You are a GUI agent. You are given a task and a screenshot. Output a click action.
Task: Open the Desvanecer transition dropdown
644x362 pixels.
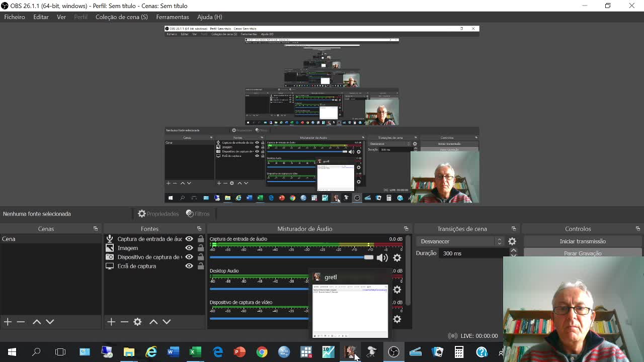coord(461,241)
